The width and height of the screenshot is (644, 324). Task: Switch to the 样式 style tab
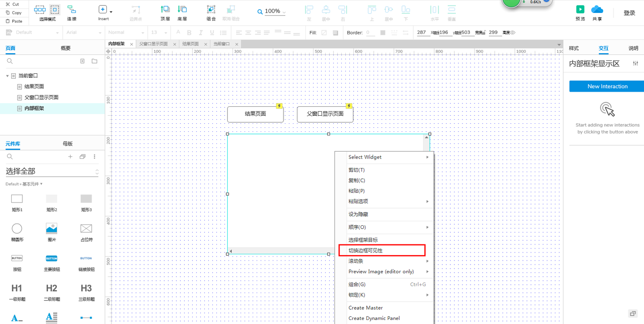coord(574,48)
